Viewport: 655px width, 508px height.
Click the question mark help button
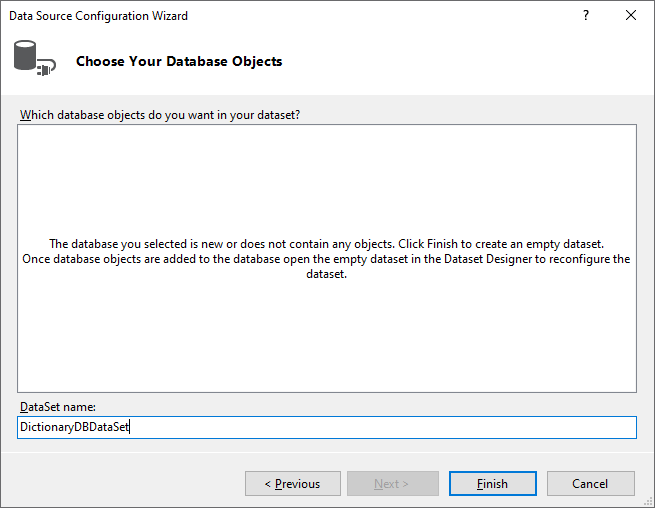coord(586,16)
